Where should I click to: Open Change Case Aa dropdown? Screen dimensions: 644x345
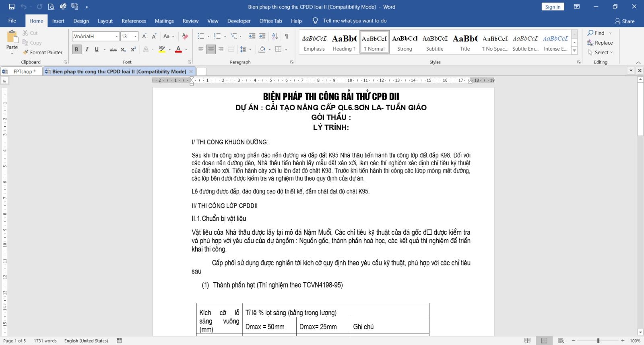tap(169, 36)
